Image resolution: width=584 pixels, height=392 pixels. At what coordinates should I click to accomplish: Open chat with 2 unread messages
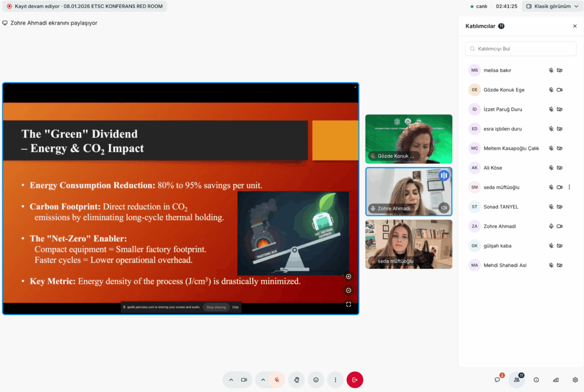[497, 379]
